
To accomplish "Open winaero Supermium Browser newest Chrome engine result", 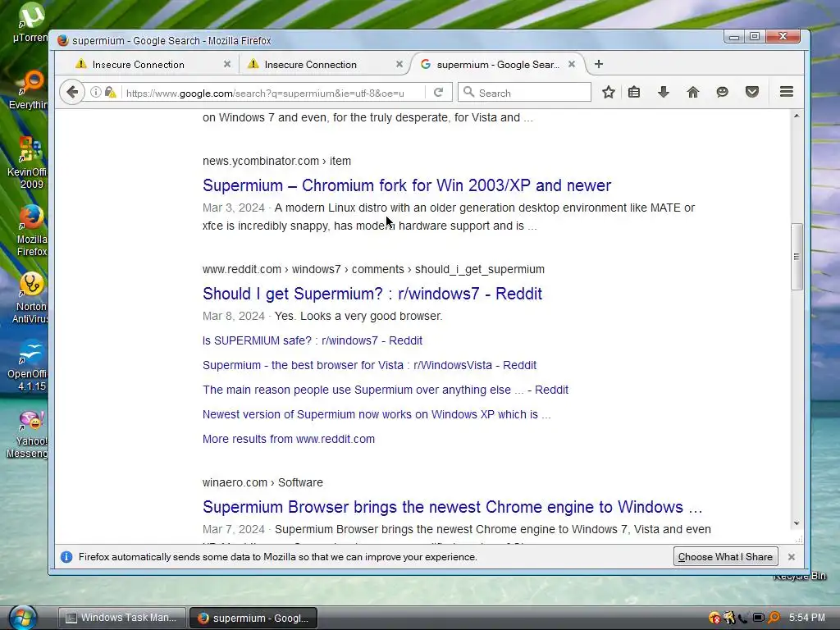I will 452,507.
